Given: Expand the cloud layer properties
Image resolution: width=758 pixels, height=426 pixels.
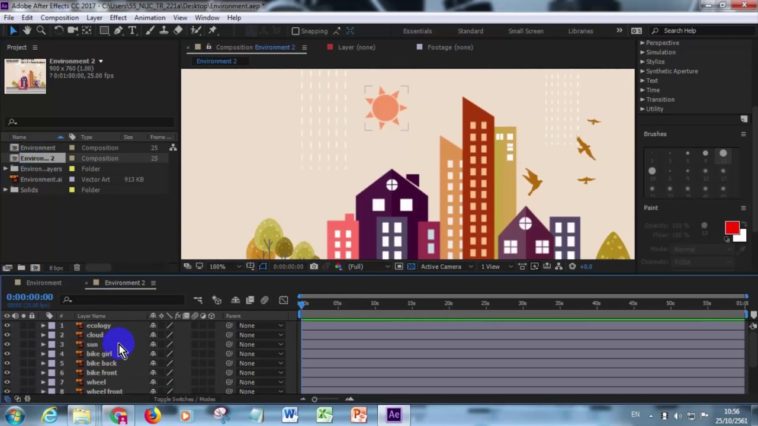Looking at the screenshot, I should (43, 335).
